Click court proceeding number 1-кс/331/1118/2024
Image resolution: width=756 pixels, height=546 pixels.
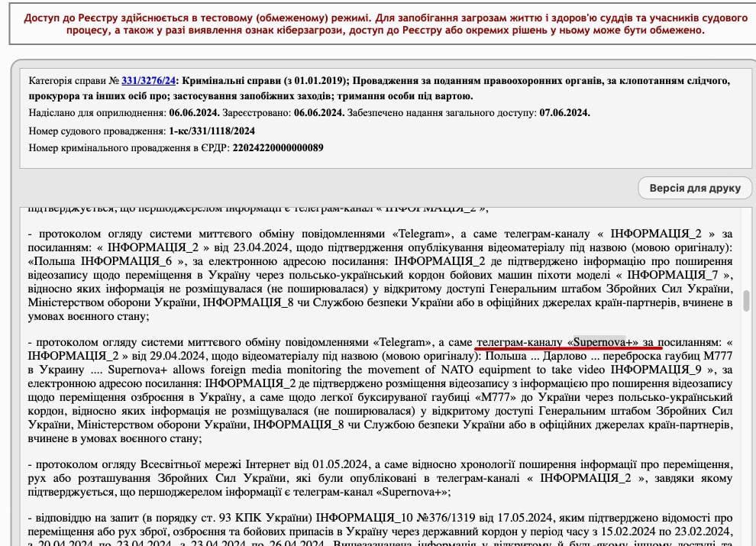click(x=212, y=131)
